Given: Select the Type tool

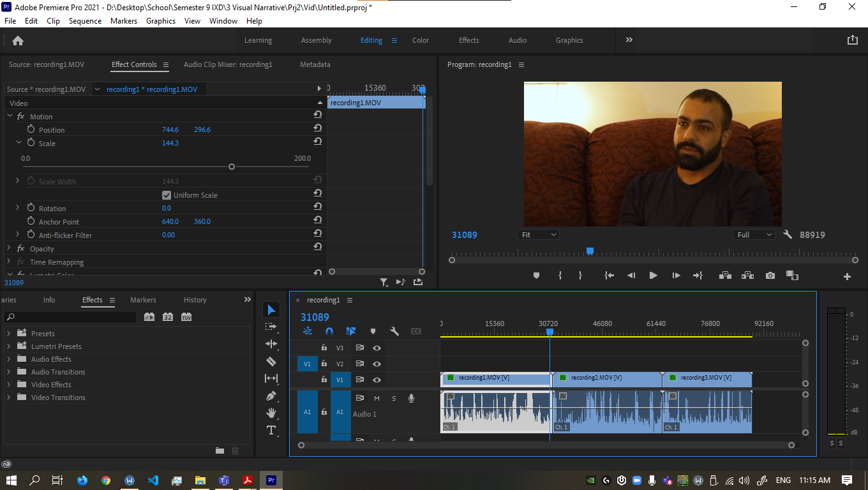Looking at the screenshot, I should click(271, 430).
